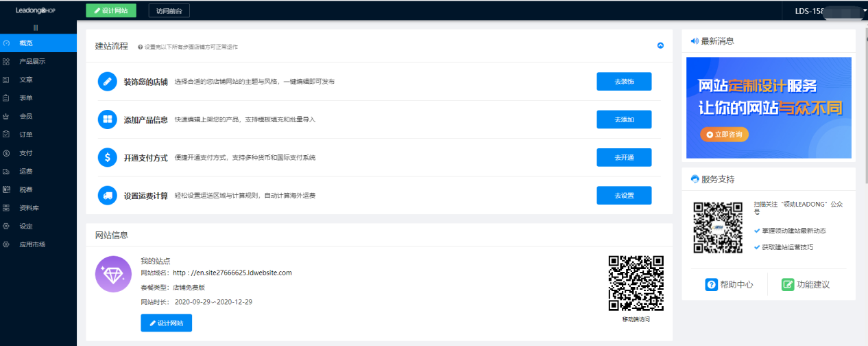
Task: Click the 开通支付方式 heading
Action: click(x=145, y=157)
